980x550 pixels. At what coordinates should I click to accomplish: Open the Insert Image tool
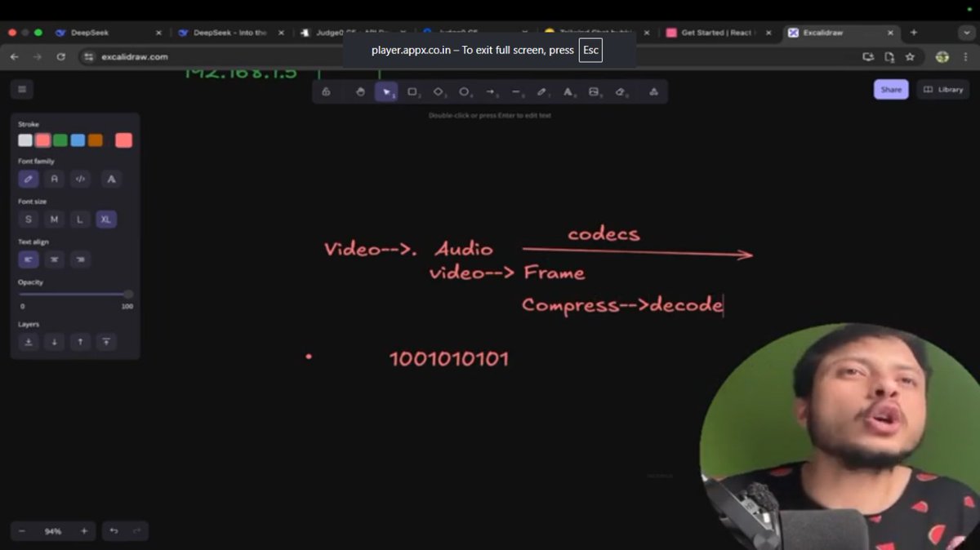[594, 91]
